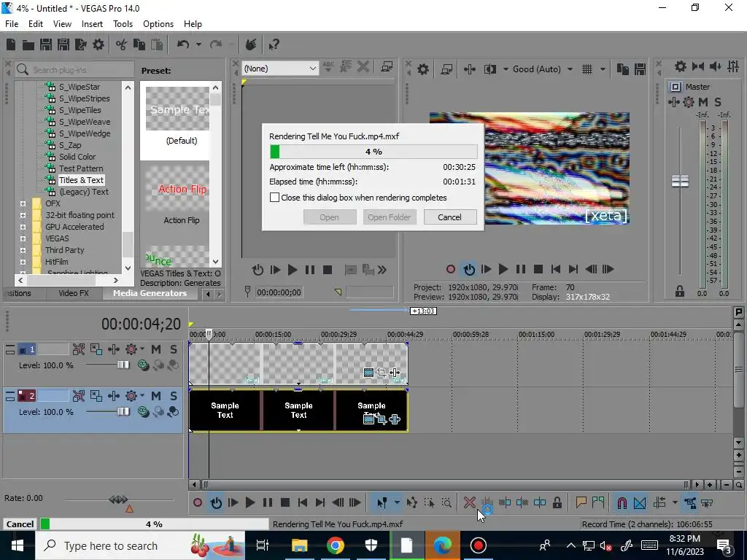Click the preview Overlays grid icon
Viewport: 747px width, 560px height.
tap(587, 69)
